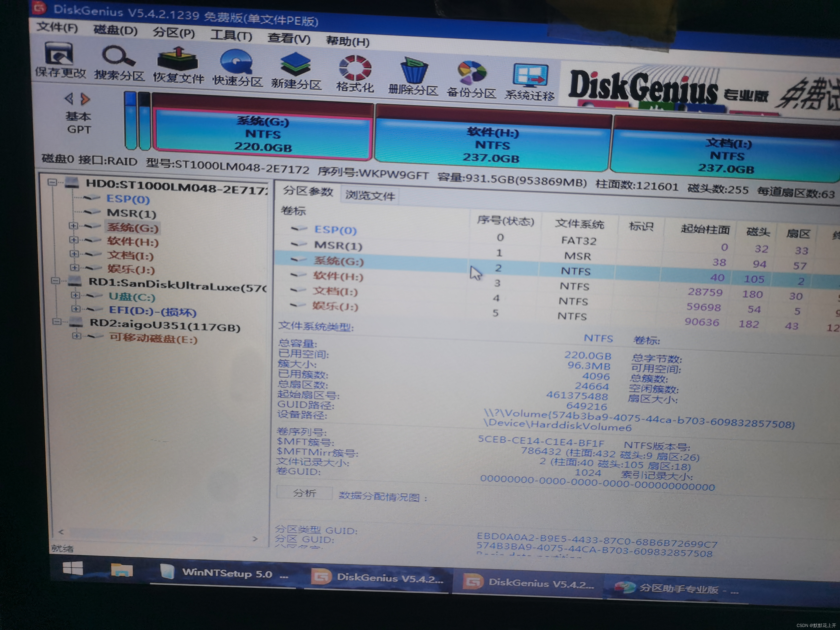Launch the 恢复文件 file recovery tool
The height and width of the screenshot is (630, 840).
[x=178, y=65]
